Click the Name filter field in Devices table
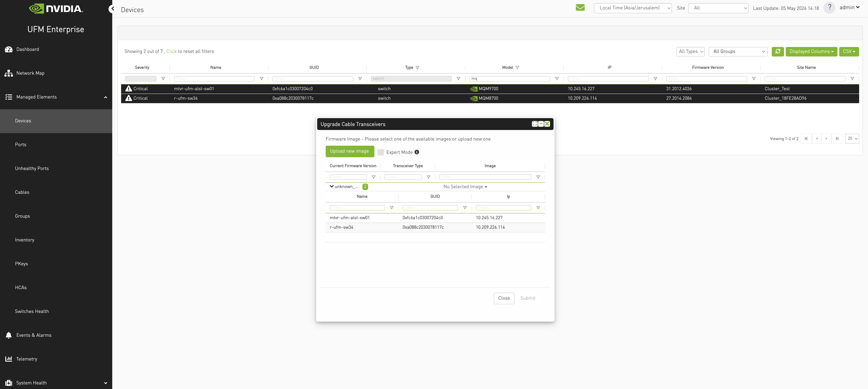This screenshot has width=868, height=389. [x=214, y=79]
